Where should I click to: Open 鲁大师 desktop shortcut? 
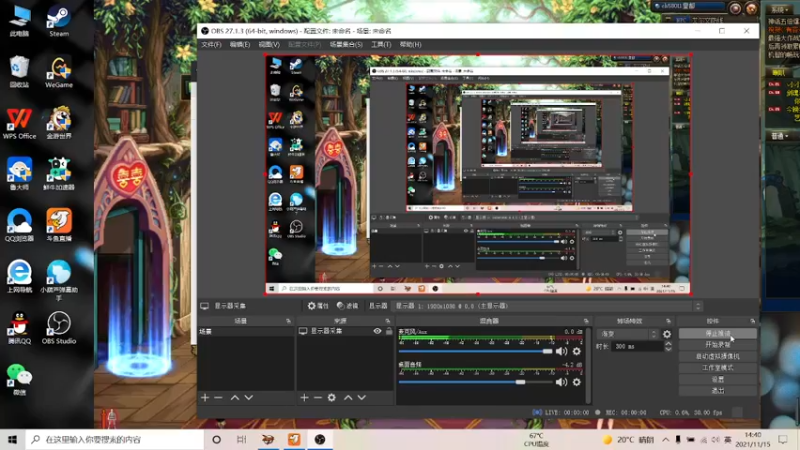coord(19,174)
